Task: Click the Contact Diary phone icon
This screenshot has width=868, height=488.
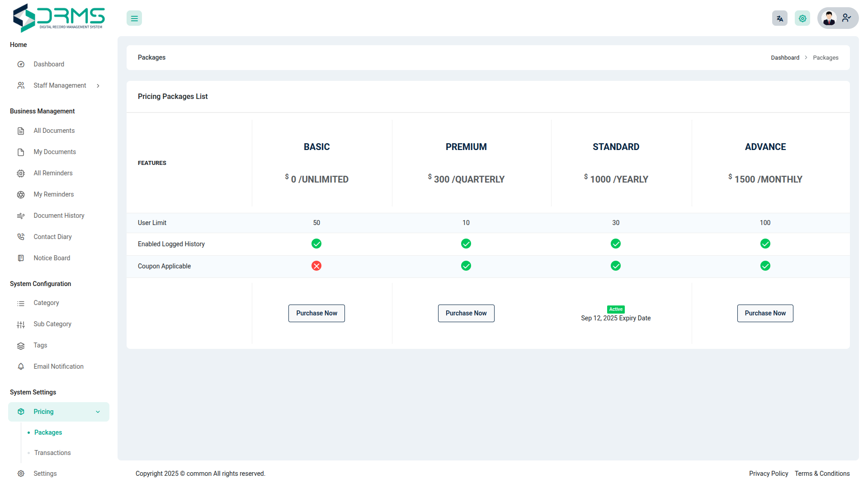Action: click(x=21, y=237)
